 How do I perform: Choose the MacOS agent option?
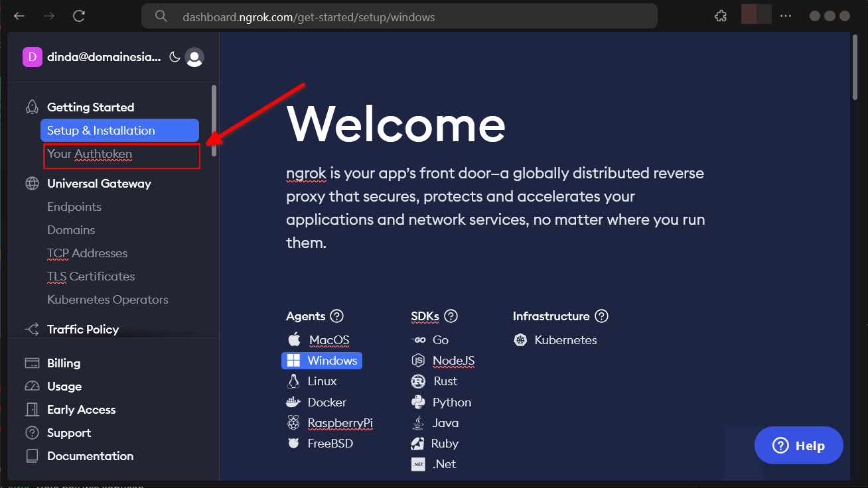pyautogui.click(x=329, y=340)
